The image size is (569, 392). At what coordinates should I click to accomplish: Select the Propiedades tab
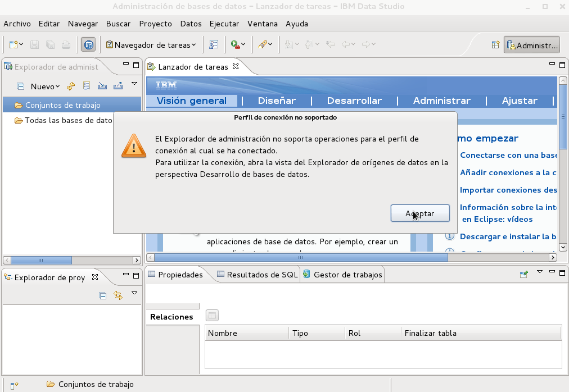point(175,275)
